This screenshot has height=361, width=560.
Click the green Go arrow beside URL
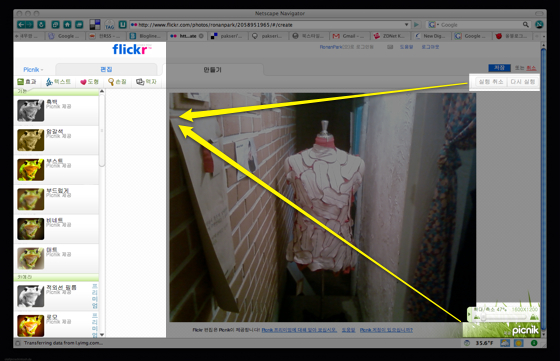416,25
